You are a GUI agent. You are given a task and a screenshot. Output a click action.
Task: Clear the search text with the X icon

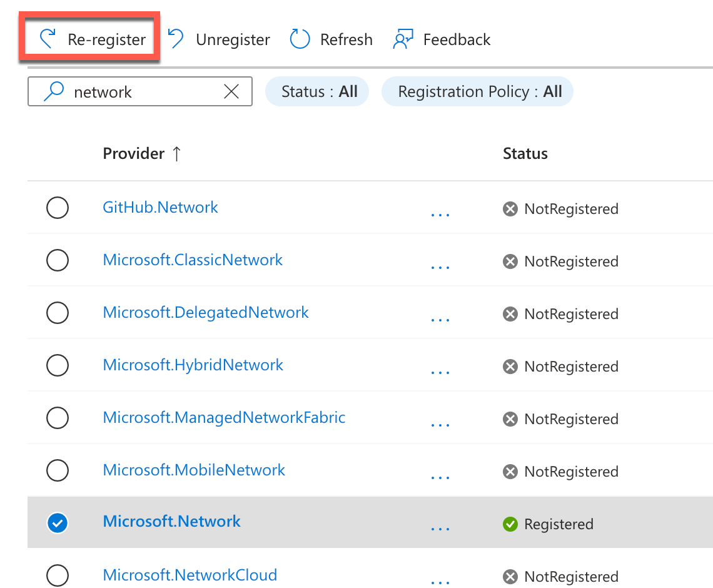231,92
